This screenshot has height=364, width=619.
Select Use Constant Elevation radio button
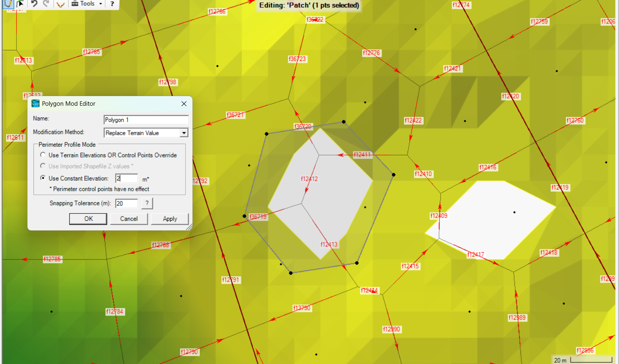point(43,178)
